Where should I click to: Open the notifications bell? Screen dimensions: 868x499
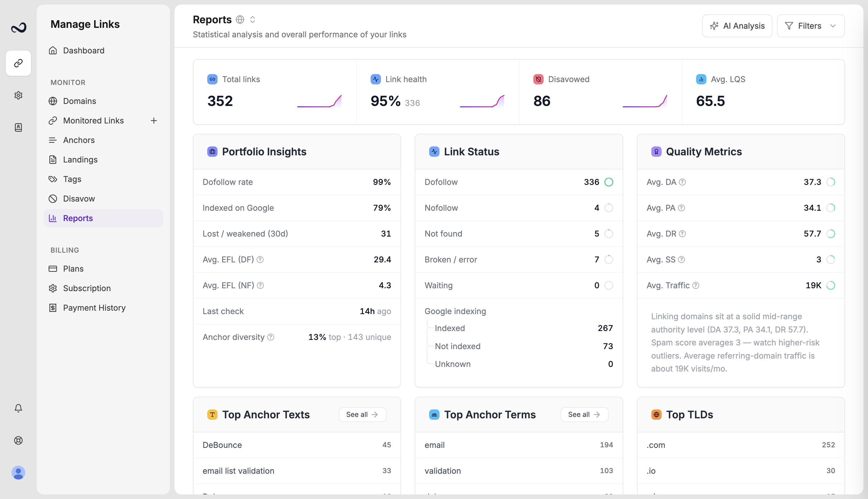(x=18, y=408)
